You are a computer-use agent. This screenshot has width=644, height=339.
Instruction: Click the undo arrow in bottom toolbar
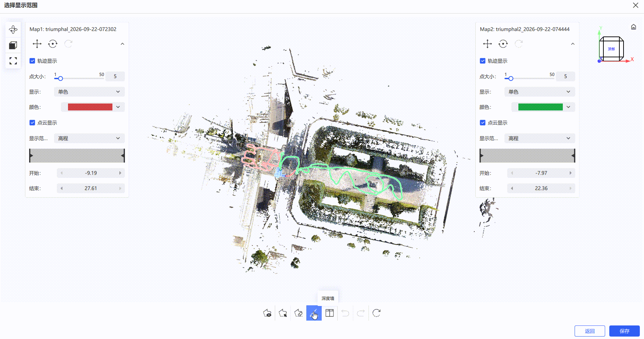coord(345,313)
